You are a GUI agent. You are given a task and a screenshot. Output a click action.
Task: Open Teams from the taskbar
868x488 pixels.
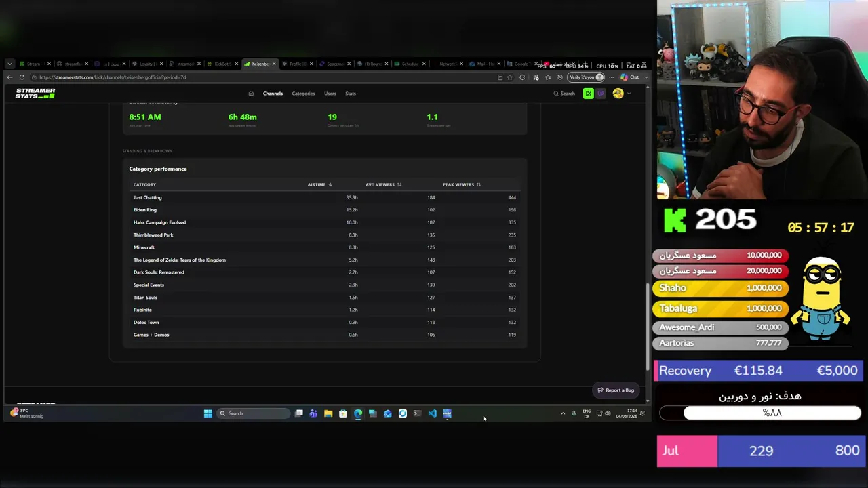pos(313,413)
